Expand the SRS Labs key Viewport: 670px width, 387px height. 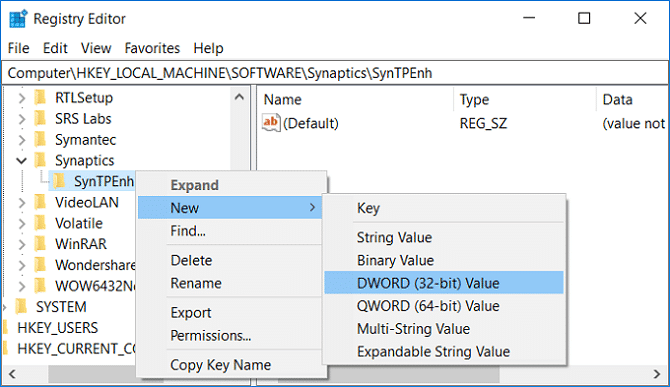(22, 119)
